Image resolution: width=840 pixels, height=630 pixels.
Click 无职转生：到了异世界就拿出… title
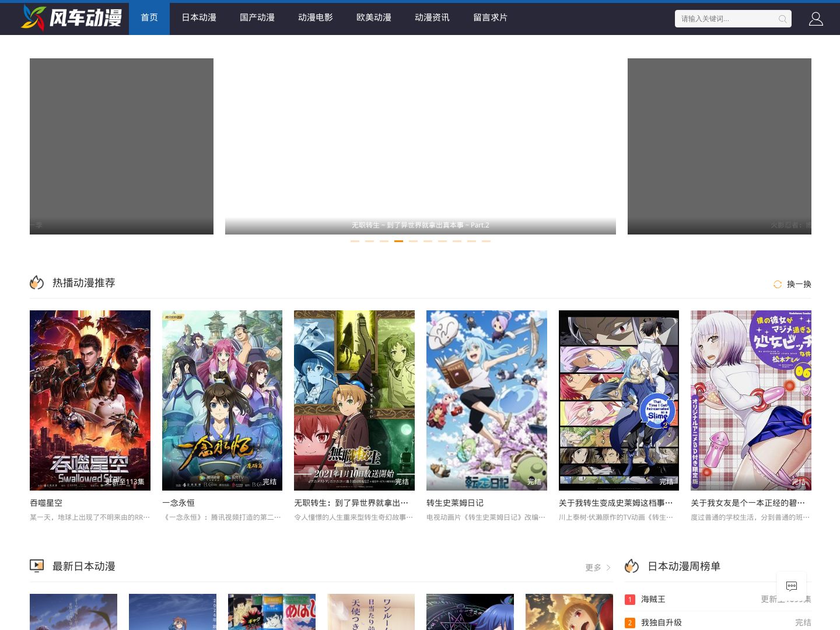point(351,503)
